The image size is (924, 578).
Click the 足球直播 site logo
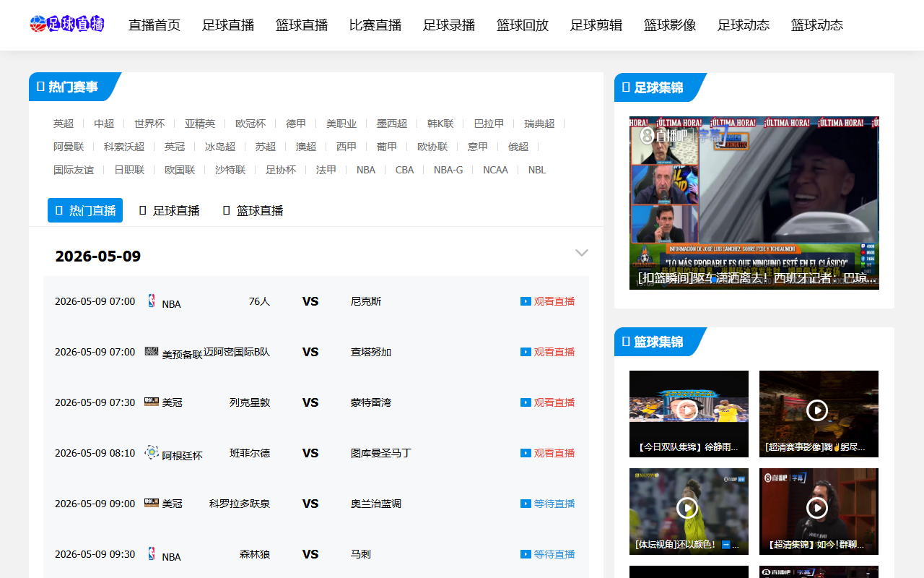[x=67, y=24]
